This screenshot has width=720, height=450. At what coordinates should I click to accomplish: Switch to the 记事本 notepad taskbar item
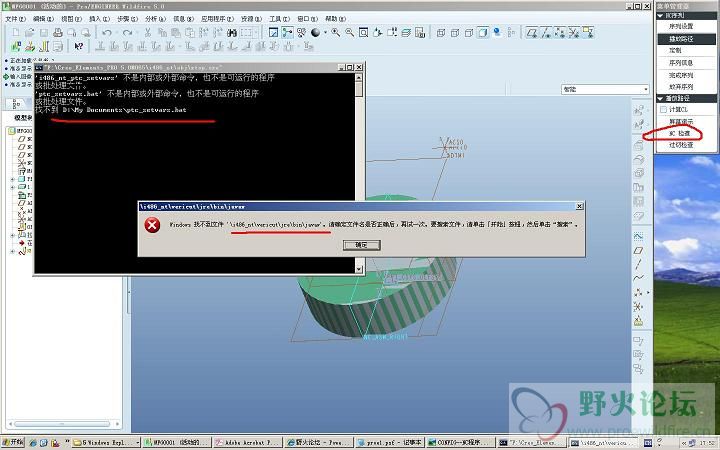(x=388, y=443)
